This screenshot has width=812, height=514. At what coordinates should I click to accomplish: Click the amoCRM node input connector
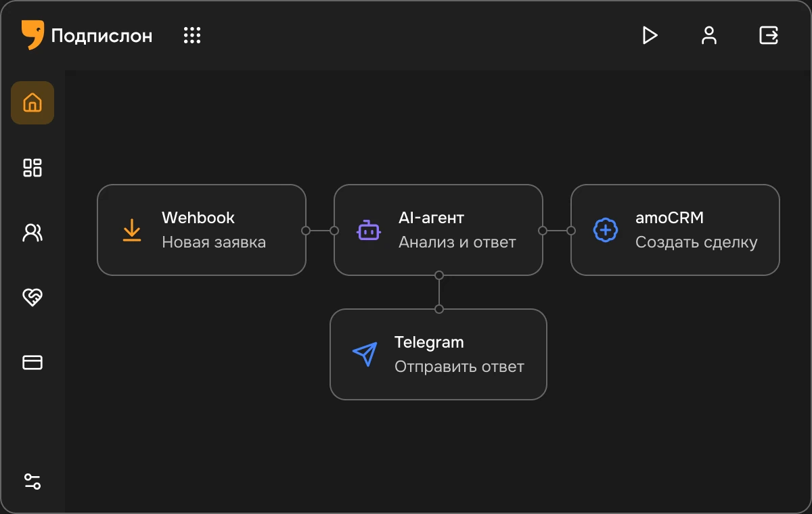click(571, 231)
